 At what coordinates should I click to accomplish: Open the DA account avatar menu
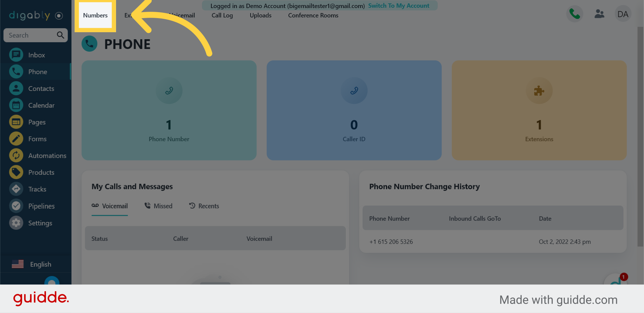click(623, 14)
